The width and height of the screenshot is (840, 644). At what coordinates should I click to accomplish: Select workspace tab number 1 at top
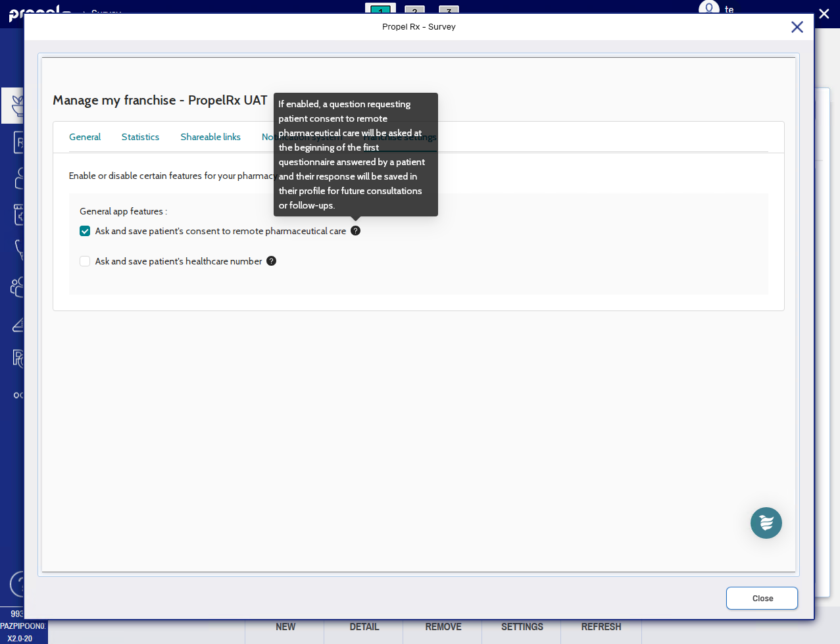point(380,10)
